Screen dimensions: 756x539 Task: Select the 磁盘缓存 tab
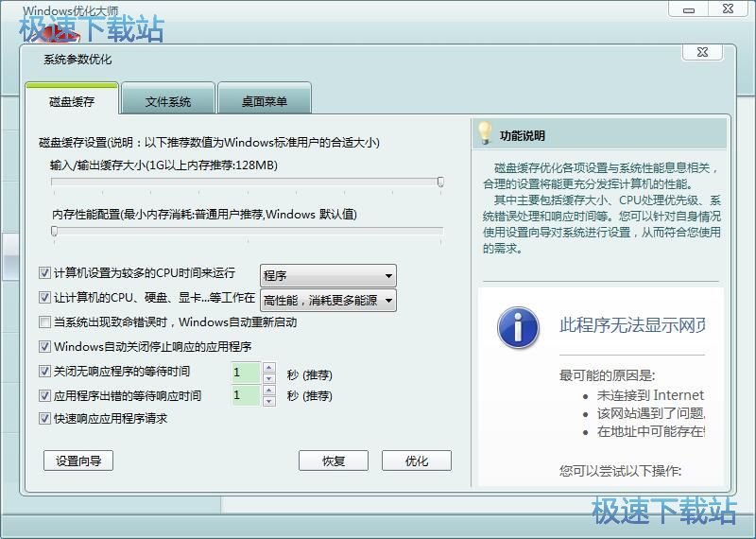72,101
